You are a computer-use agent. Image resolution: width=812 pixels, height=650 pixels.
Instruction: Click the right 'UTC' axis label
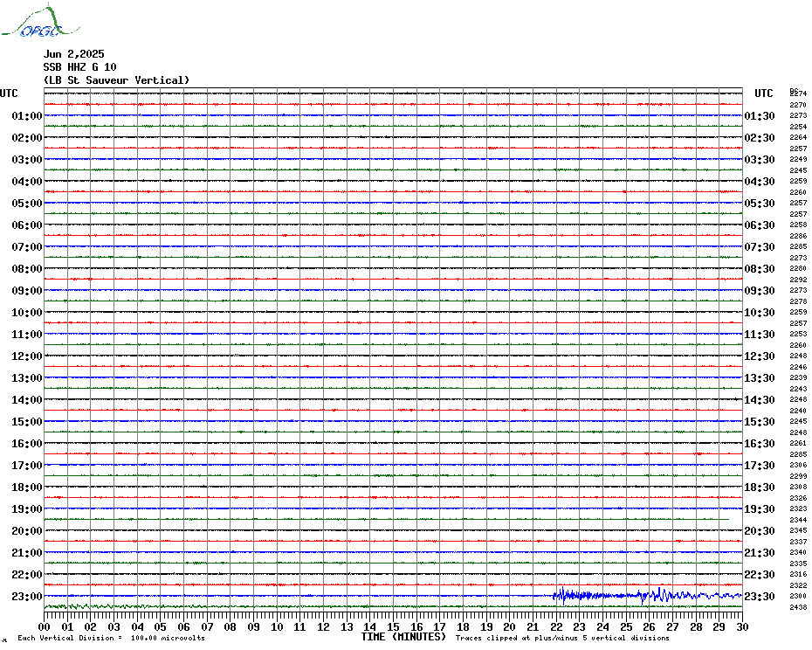click(763, 93)
